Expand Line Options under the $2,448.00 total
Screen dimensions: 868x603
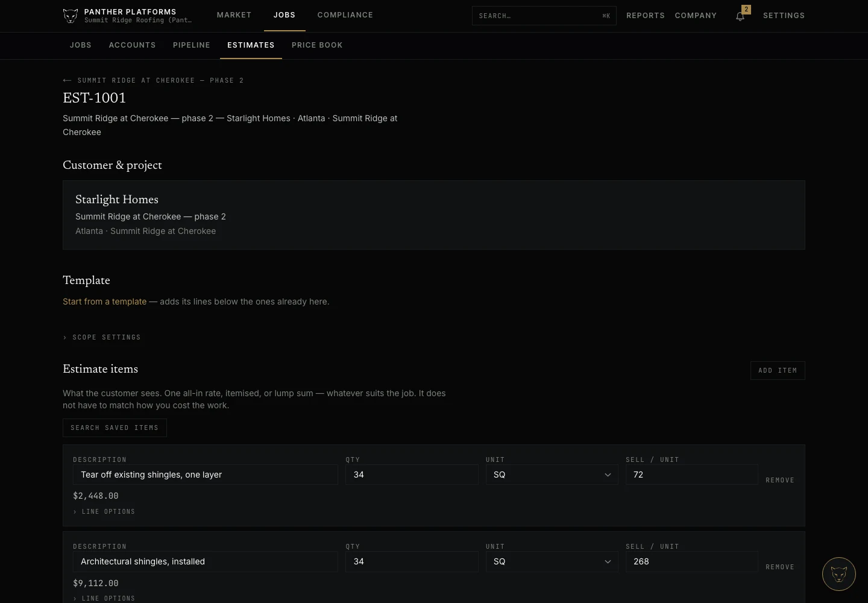tap(104, 511)
